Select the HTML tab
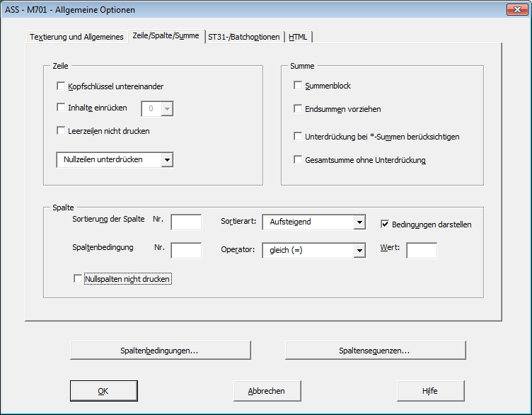 tap(298, 37)
